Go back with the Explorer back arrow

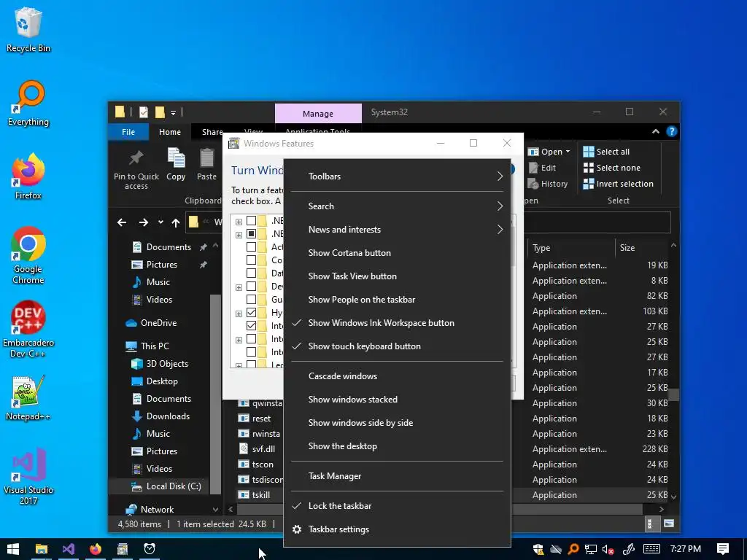click(x=122, y=222)
